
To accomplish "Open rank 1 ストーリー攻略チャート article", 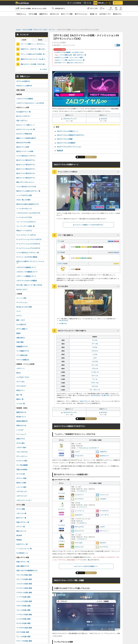I will click(x=33, y=44).
